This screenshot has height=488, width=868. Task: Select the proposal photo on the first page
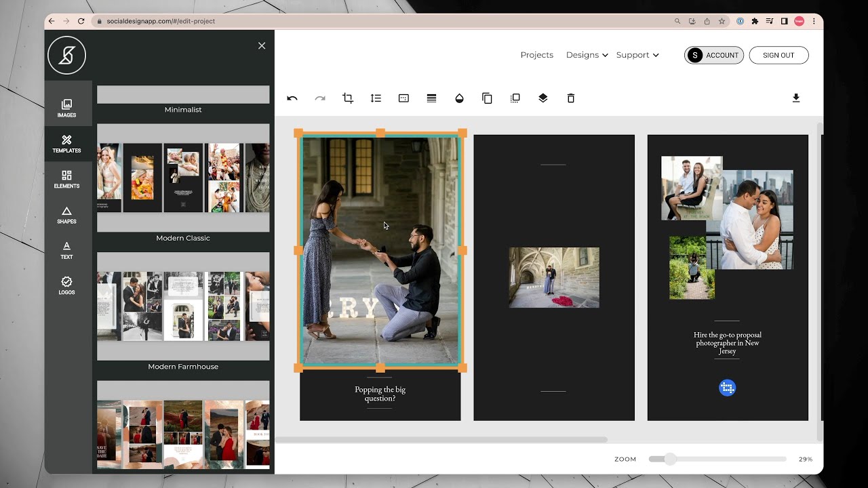pyautogui.click(x=380, y=250)
